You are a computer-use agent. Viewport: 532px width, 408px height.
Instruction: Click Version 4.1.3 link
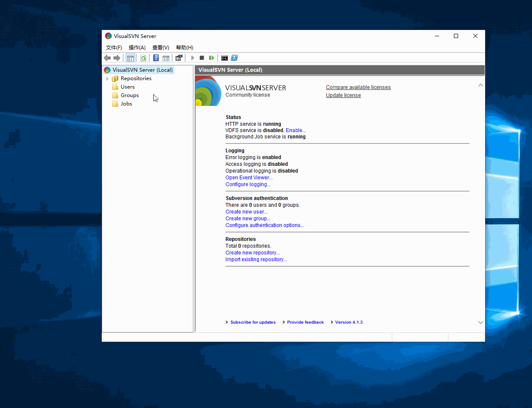click(349, 322)
